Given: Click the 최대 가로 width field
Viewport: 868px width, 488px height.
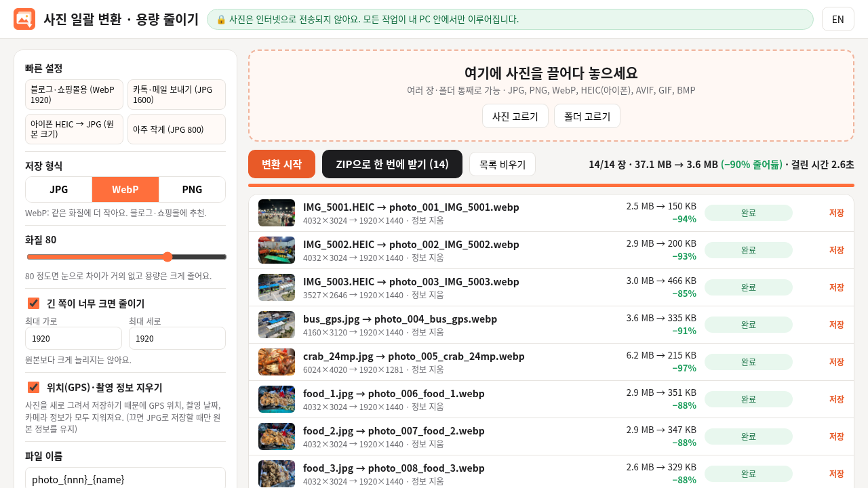Looking at the screenshot, I should coord(73,338).
